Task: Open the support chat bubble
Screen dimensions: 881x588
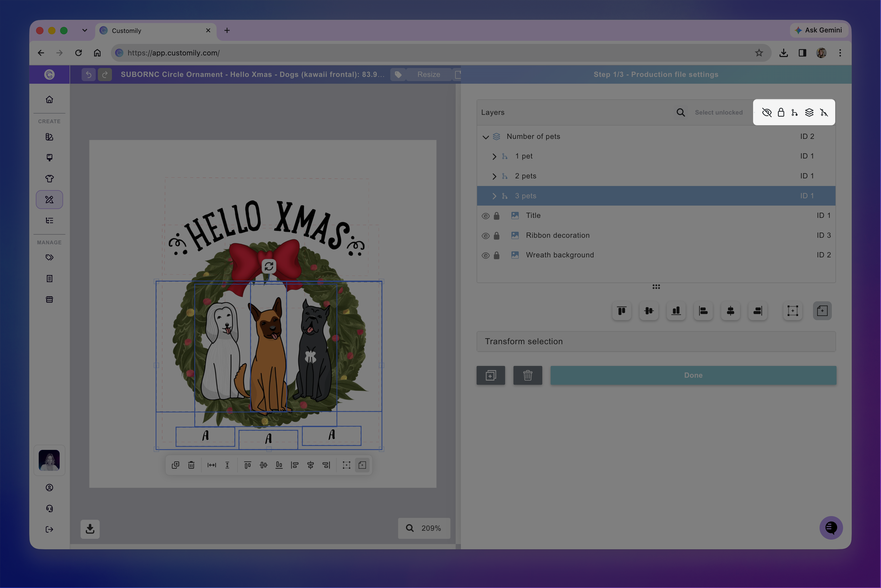Action: [831, 528]
